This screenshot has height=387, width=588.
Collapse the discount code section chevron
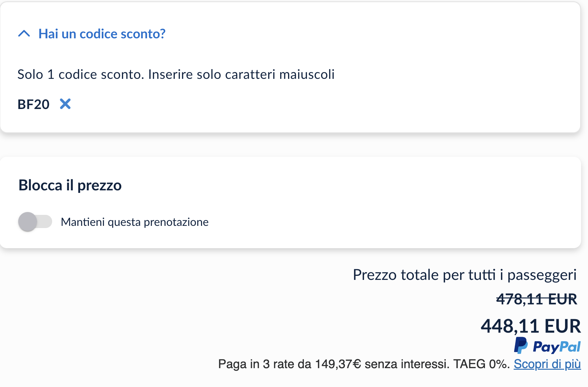(x=24, y=34)
